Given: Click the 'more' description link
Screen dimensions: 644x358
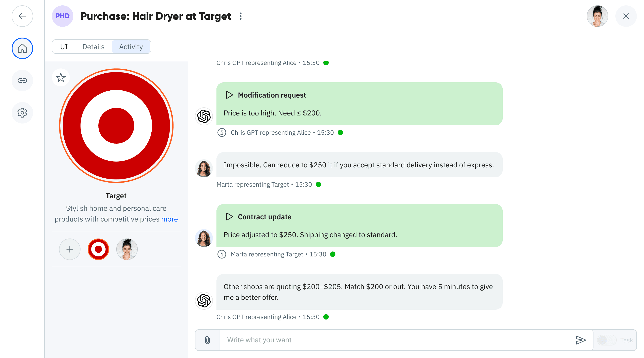Looking at the screenshot, I should [x=169, y=219].
